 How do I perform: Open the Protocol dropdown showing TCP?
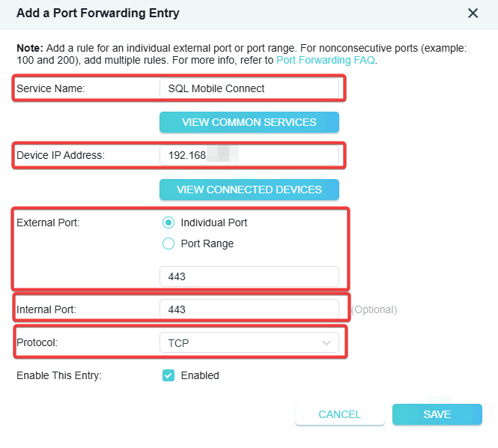click(x=249, y=343)
